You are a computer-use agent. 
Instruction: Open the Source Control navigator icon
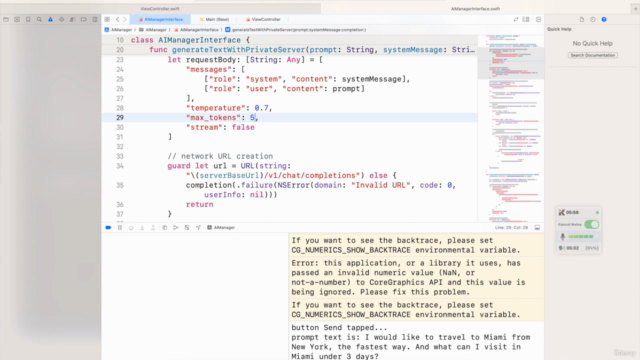click(17, 19)
